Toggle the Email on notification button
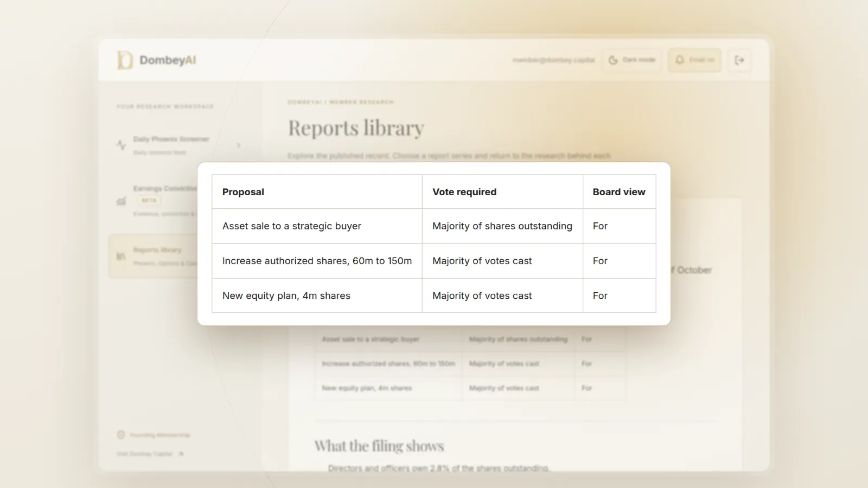Screen dimensions: 868x488 click(x=694, y=60)
